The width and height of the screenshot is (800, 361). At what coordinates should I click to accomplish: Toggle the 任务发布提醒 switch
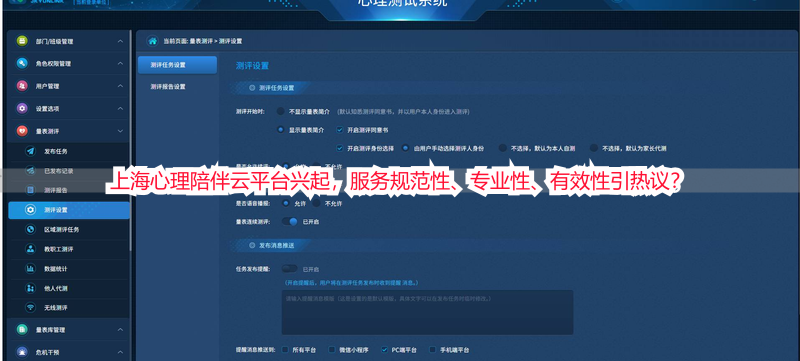coord(289,269)
